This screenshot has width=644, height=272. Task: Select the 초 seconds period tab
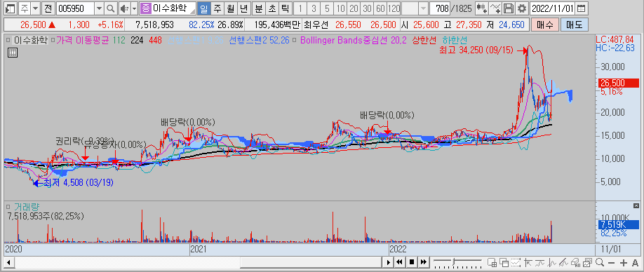point(272,8)
